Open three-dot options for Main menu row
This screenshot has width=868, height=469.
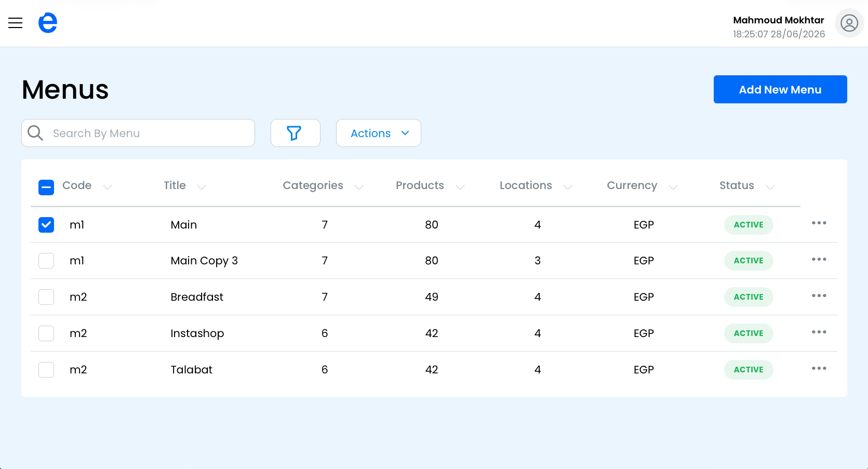click(x=819, y=223)
